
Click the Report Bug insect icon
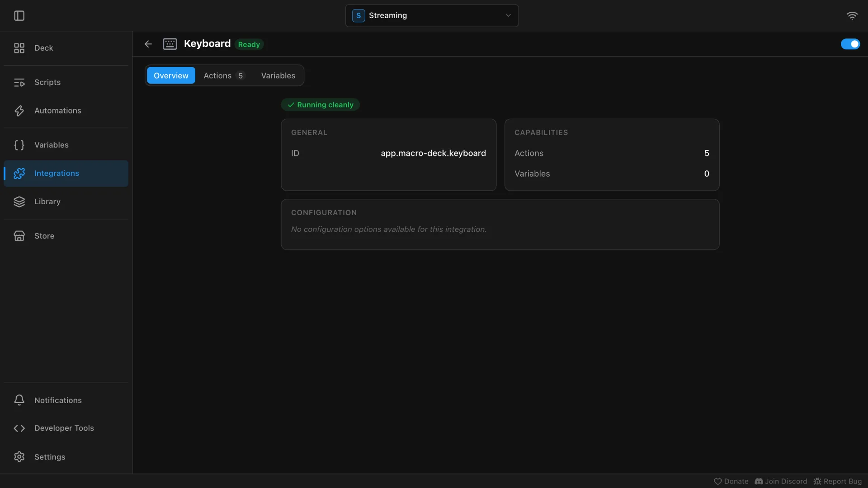(x=817, y=482)
